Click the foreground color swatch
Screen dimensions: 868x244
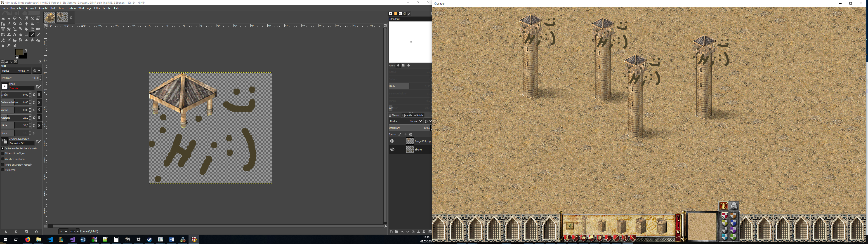(19, 52)
